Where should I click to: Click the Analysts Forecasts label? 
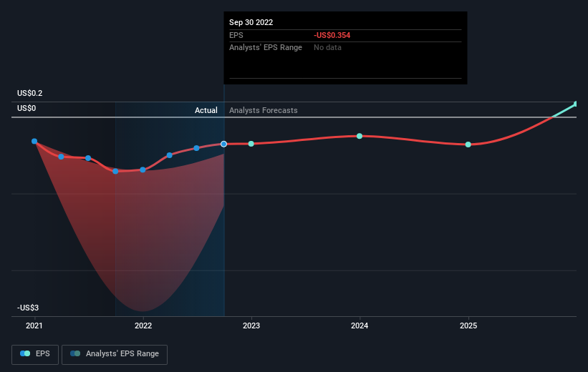tap(264, 110)
